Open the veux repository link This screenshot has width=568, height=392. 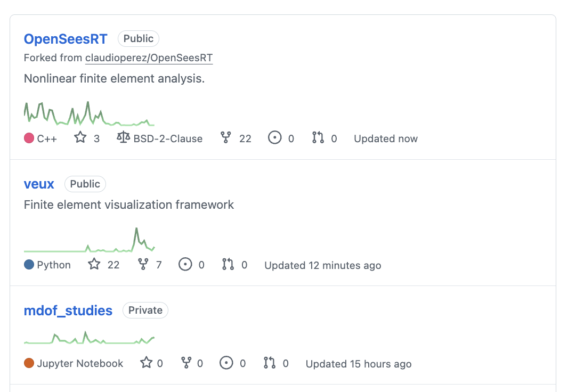point(39,184)
